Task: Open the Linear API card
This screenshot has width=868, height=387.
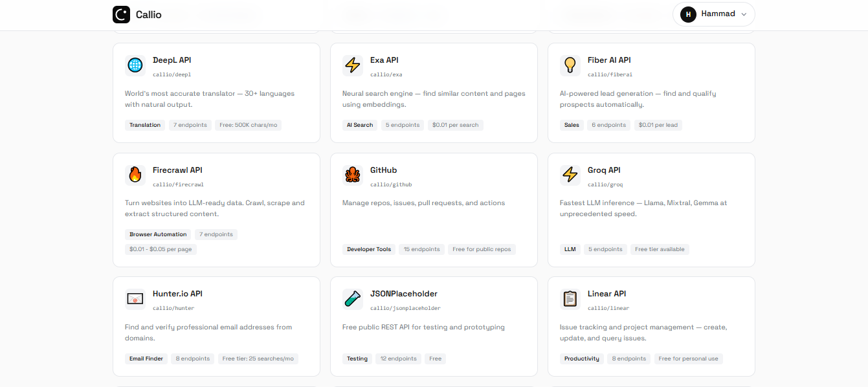Action: pyautogui.click(x=651, y=326)
